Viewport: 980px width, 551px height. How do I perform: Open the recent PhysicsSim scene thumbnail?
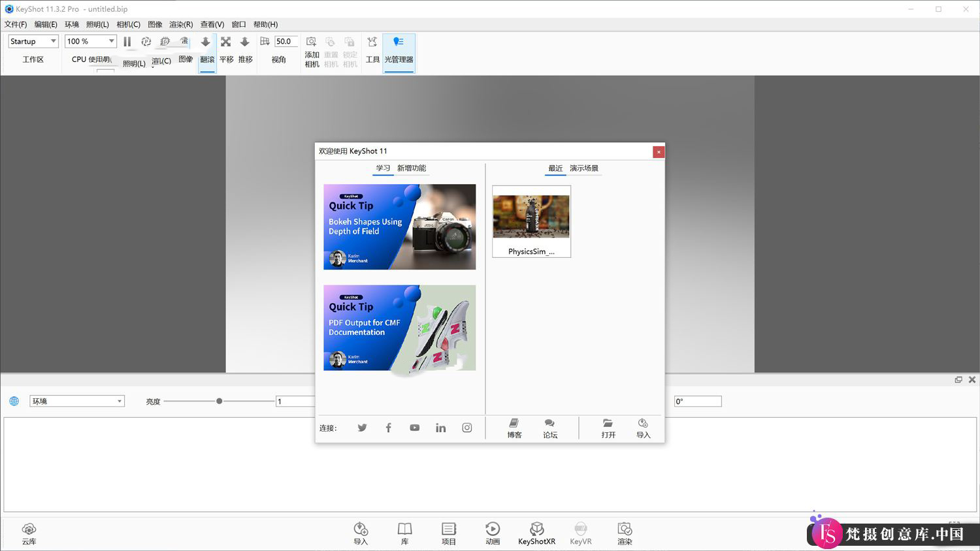point(531,221)
